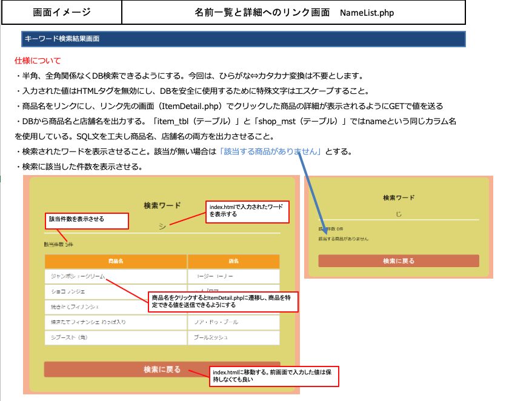Open the シブースト（角） product link

coord(67,337)
